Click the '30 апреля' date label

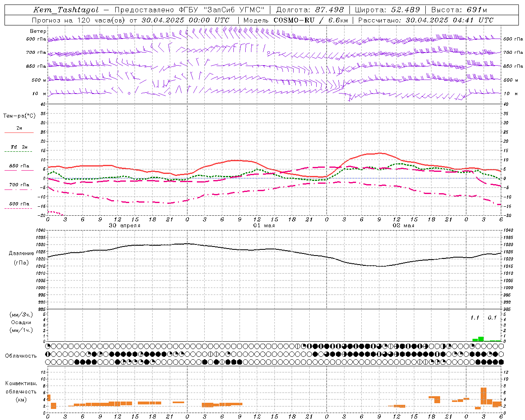tap(124, 226)
